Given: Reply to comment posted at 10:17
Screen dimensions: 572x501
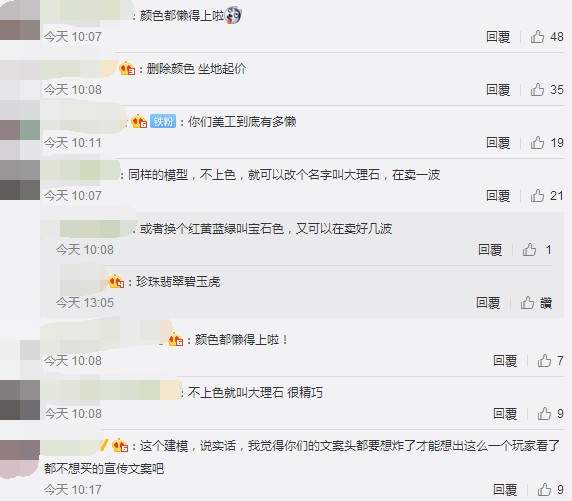Looking at the screenshot, I should [505, 489].
